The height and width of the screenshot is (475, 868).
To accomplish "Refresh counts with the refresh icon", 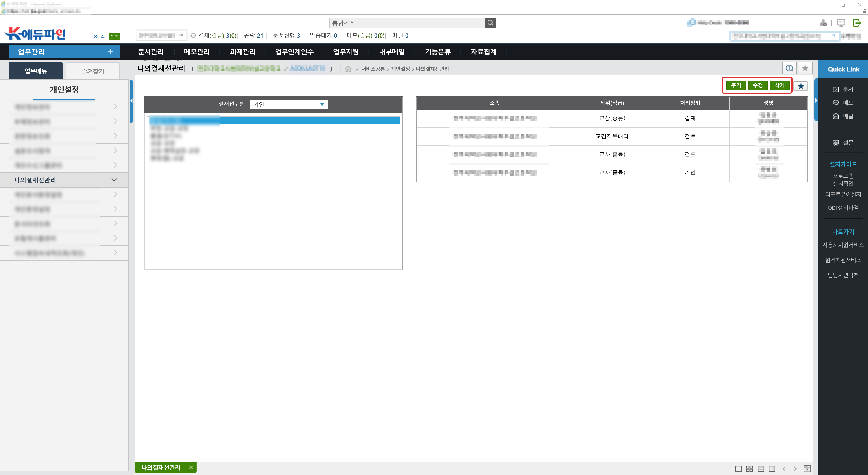I will pos(193,35).
